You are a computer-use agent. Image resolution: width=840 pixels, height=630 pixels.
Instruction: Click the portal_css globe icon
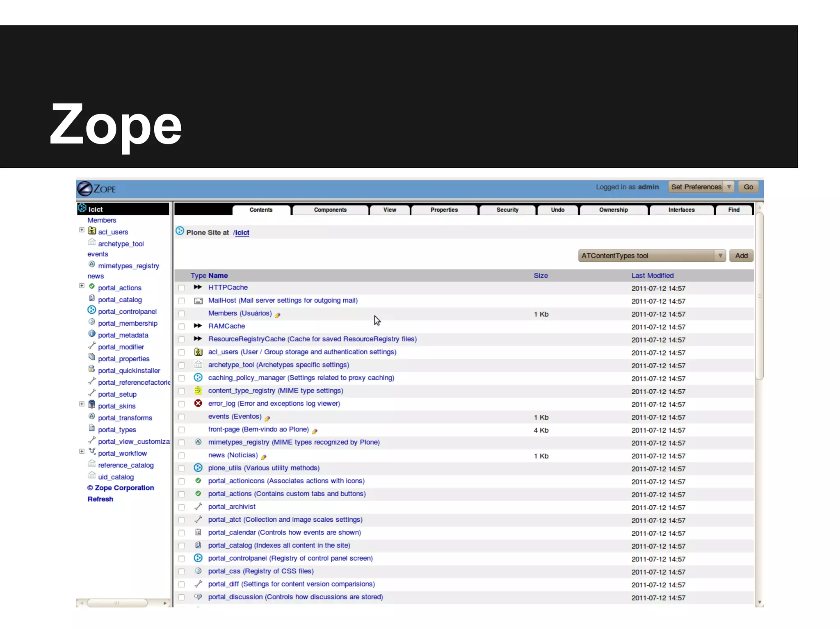(x=198, y=571)
